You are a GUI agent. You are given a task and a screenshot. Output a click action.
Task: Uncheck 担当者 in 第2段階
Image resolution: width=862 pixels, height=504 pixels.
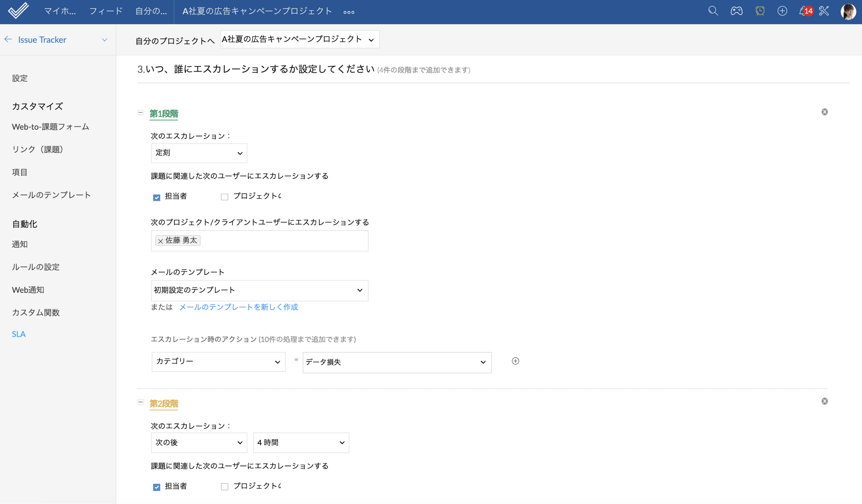pyautogui.click(x=157, y=487)
